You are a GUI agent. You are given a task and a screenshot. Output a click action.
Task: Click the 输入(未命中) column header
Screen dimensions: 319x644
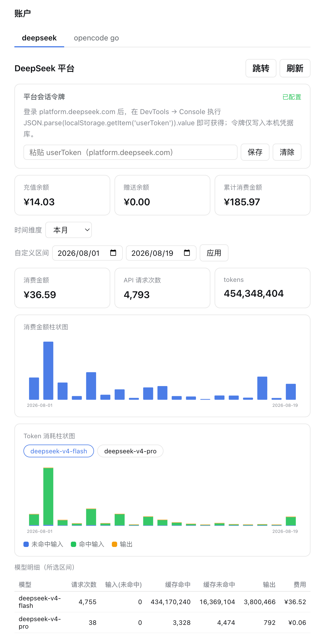click(124, 585)
